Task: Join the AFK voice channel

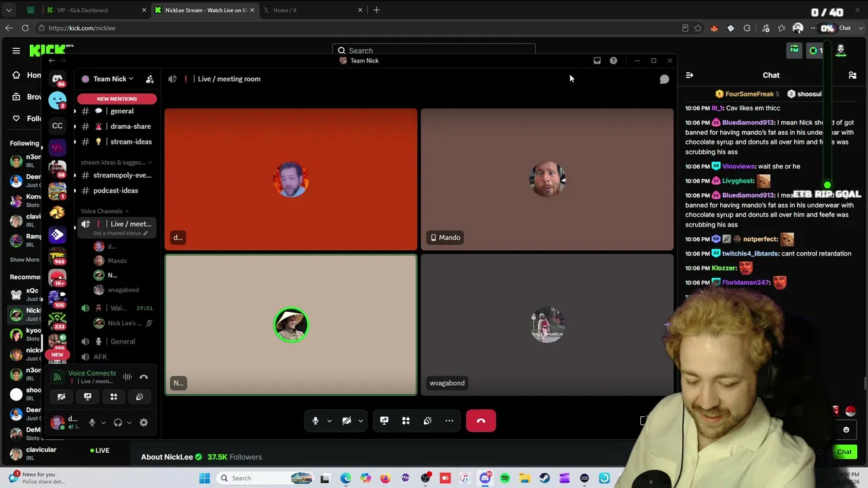Action: point(117,357)
